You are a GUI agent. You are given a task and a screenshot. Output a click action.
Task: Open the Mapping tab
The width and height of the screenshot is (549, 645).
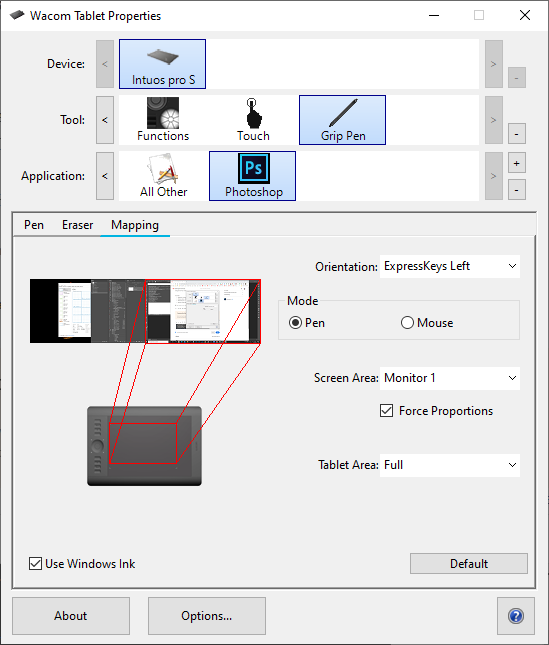coord(135,225)
